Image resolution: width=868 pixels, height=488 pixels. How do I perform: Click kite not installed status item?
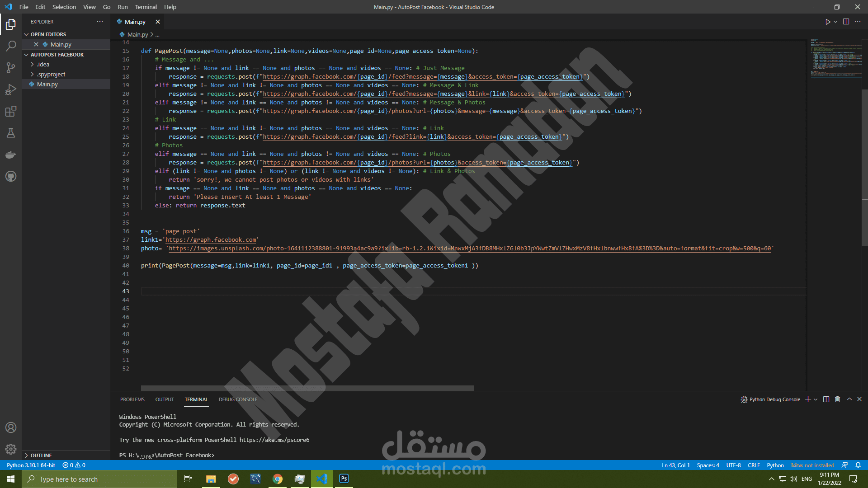[x=812, y=465]
